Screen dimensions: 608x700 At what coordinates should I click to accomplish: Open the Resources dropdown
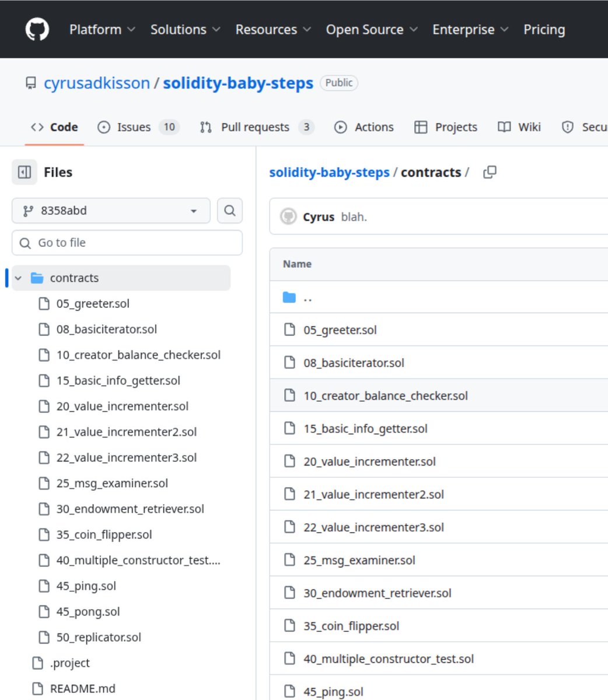pos(273,29)
